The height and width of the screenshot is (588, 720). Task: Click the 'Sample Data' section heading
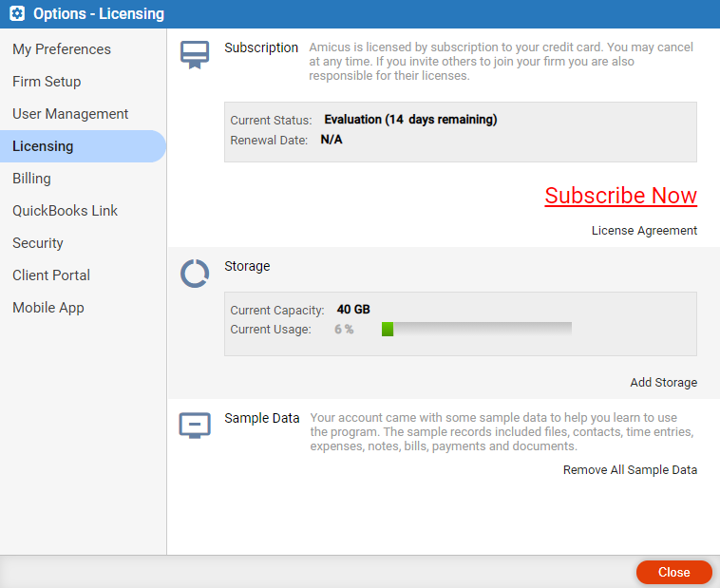262,418
